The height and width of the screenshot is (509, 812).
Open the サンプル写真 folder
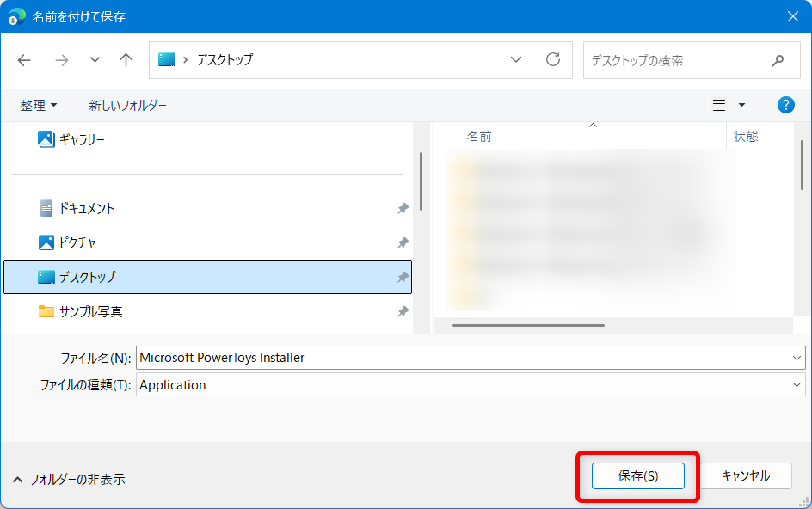click(86, 311)
